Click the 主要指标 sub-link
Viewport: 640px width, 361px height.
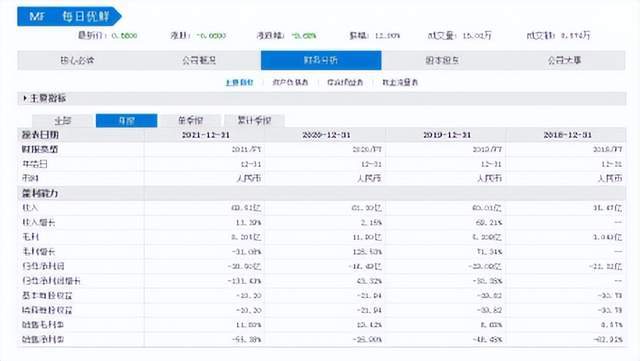point(239,82)
